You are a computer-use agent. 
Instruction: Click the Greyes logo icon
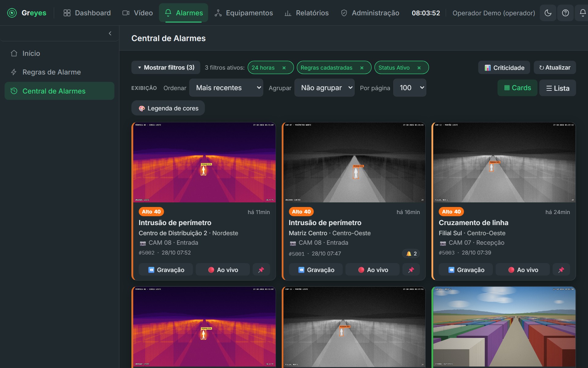(12, 13)
